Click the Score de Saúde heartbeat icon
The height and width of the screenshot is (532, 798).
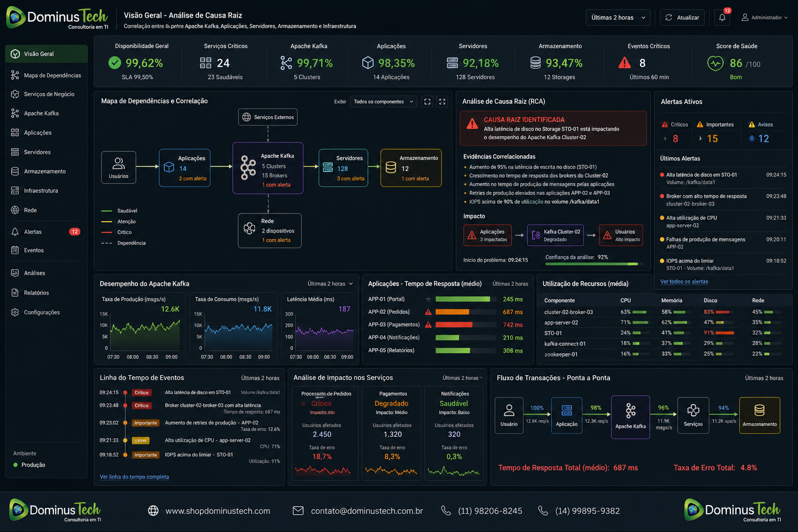click(x=715, y=63)
